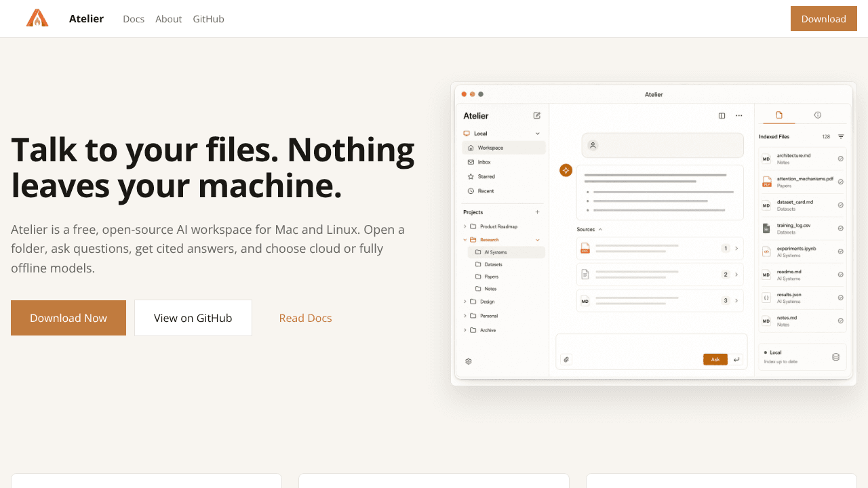The image size is (868, 488).
Task: Expand the Local dropdown chevron
Action: pyautogui.click(x=538, y=134)
